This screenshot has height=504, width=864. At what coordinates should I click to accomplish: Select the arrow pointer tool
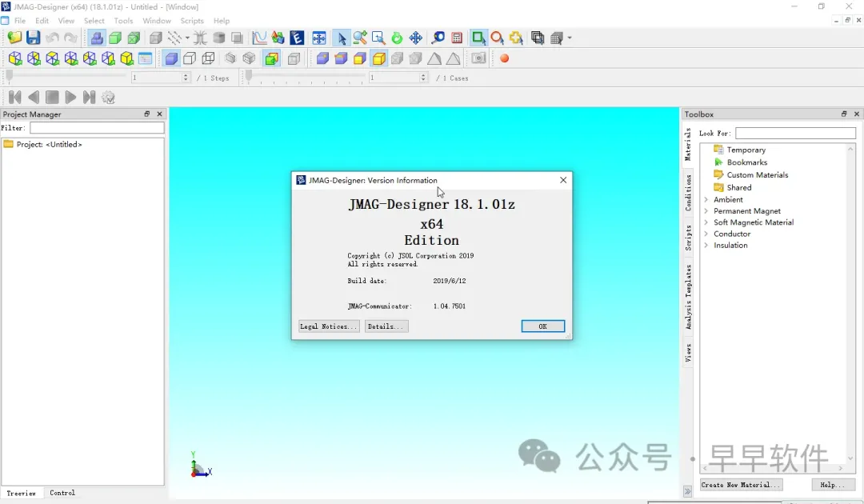point(341,38)
